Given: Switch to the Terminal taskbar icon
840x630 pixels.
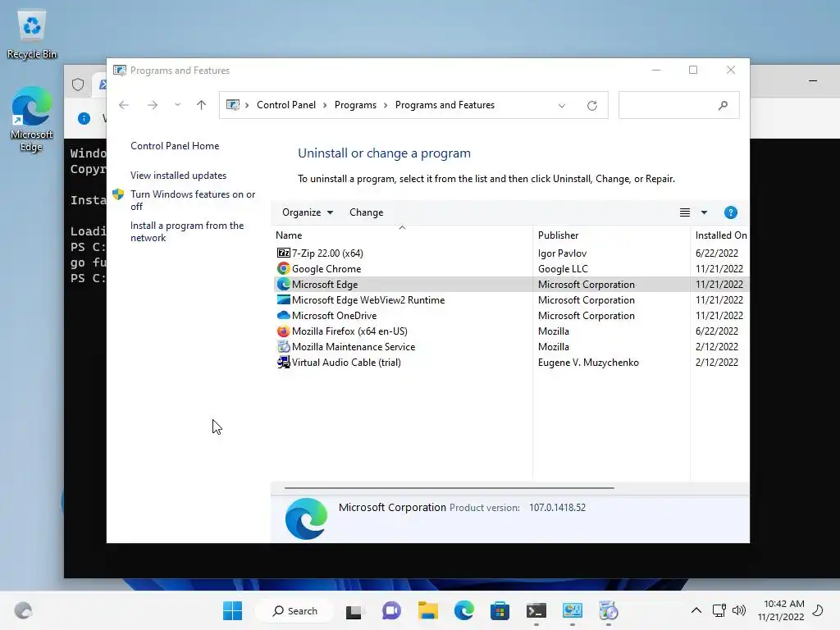Looking at the screenshot, I should point(536,610).
